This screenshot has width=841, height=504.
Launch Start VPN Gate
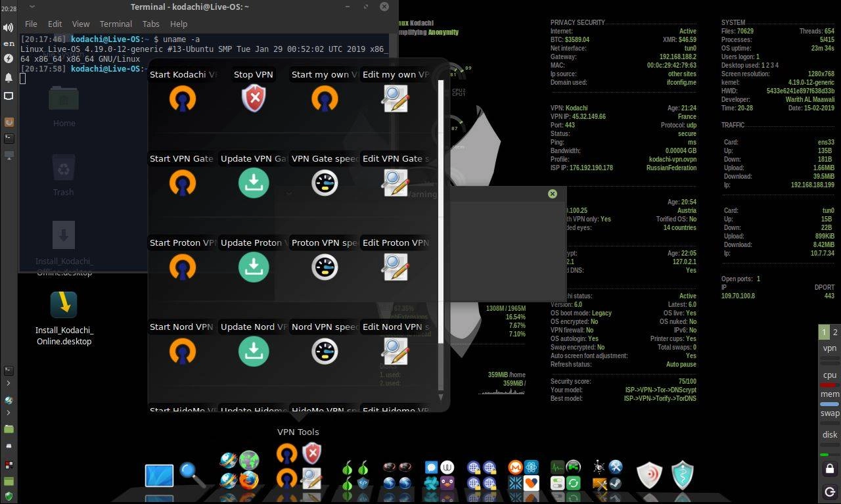[183, 183]
